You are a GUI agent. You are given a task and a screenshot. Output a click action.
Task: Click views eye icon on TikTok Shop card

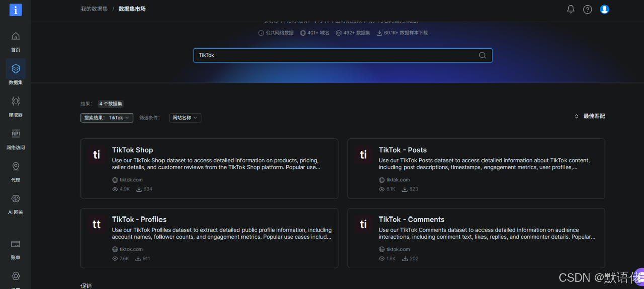pyautogui.click(x=115, y=189)
